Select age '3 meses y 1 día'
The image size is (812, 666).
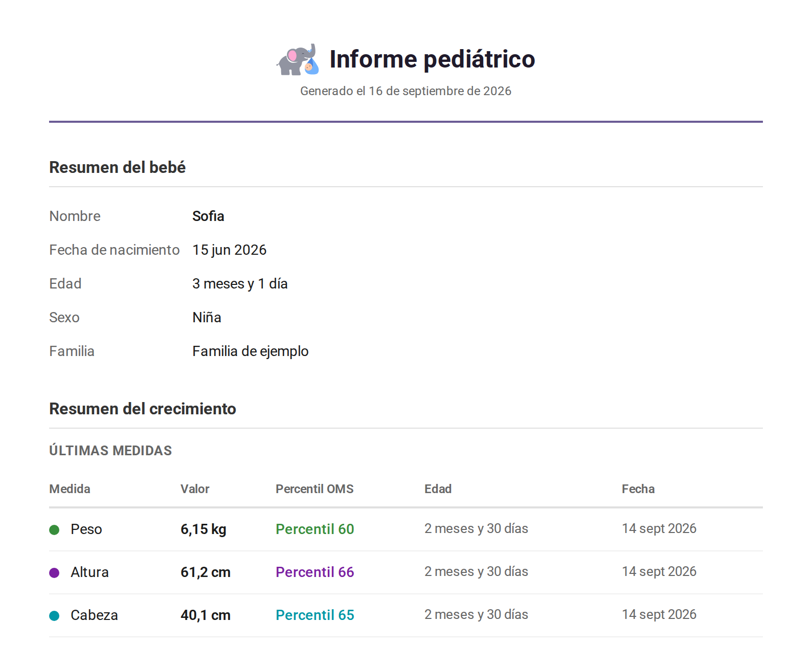[x=240, y=283]
